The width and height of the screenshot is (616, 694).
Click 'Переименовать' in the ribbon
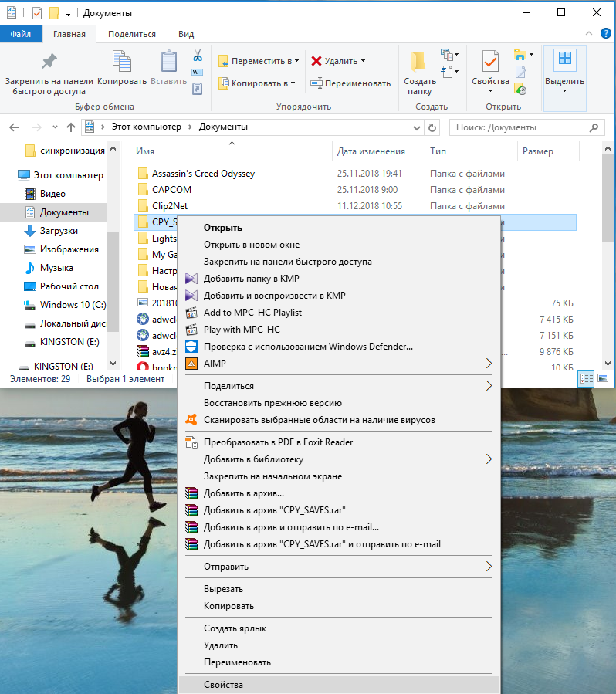pyautogui.click(x=350, y=83)
